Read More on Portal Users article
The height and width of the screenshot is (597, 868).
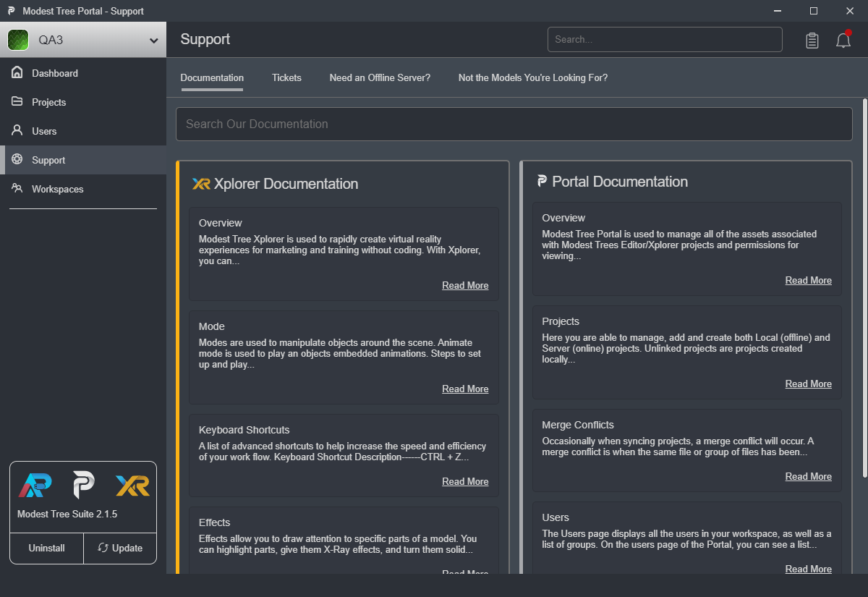click(x=809, y=569)
